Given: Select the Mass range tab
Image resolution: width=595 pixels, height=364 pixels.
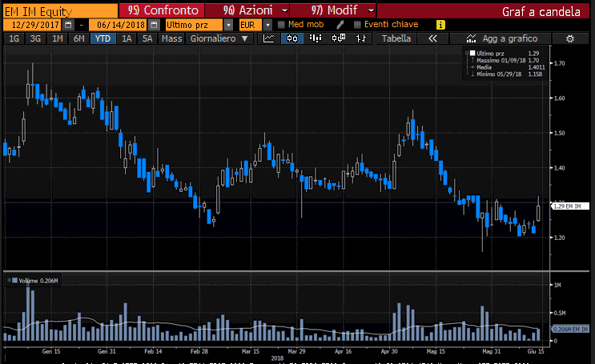Looking at the screenshot, I should (x=171, y=38).
